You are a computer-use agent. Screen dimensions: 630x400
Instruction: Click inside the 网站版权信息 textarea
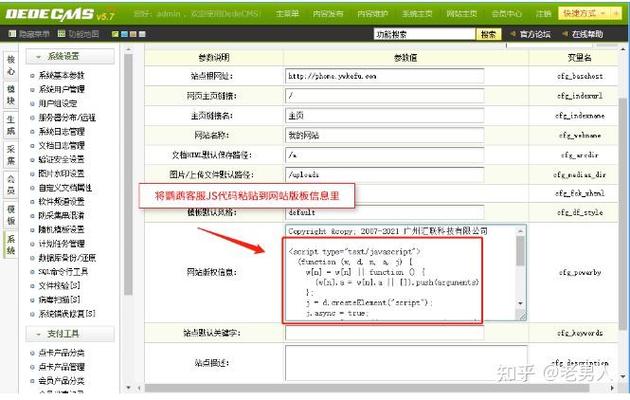tap(405, 273)
